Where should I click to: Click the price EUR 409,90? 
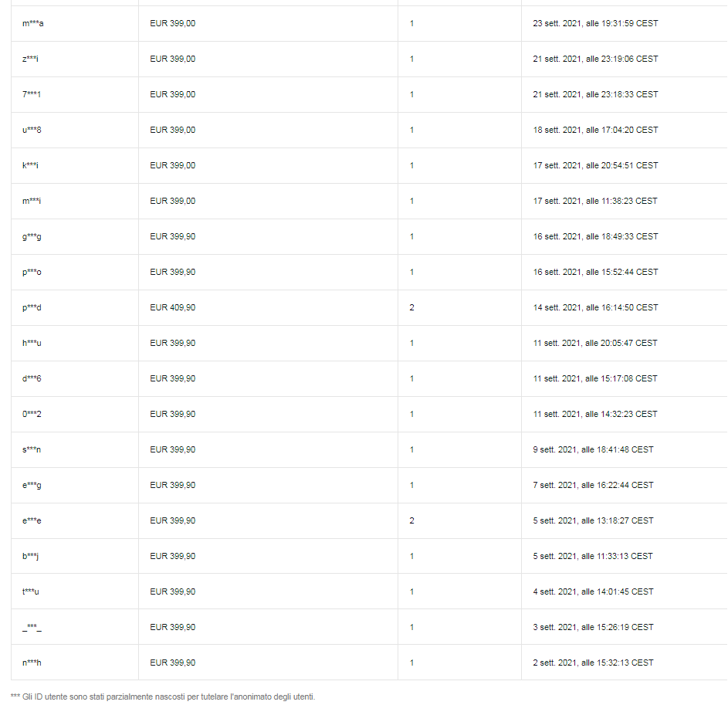(173, 307)
